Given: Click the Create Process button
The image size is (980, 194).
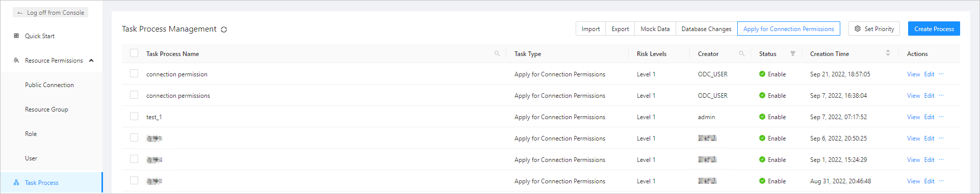Looking at the screenshot, I should coord(934,29).
